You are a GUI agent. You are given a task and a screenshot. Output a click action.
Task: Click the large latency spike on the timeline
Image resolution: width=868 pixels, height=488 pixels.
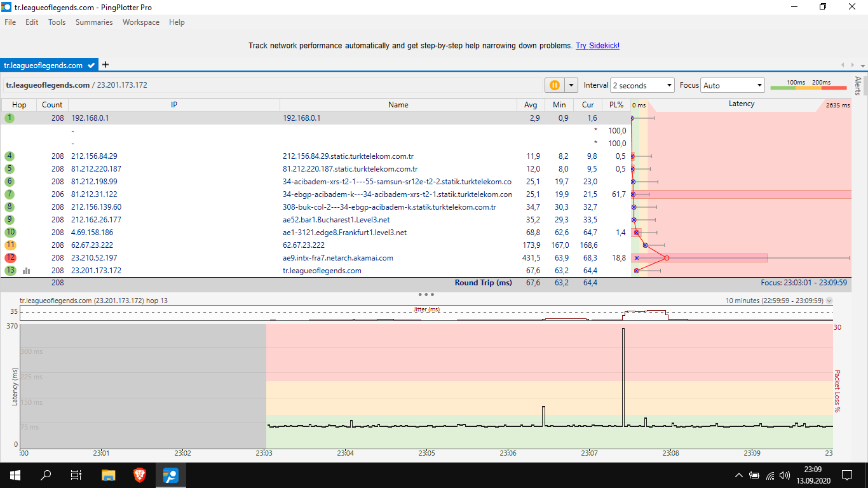[623, 377]
